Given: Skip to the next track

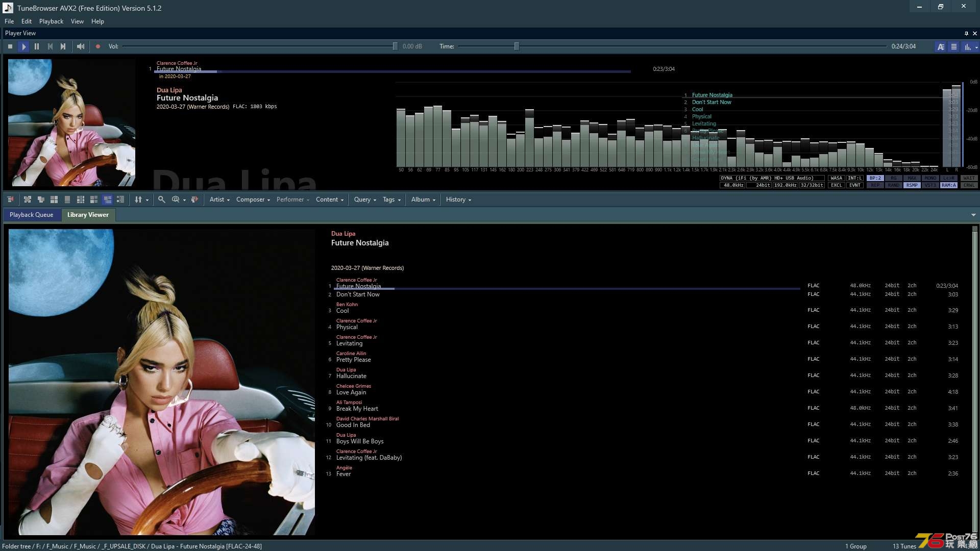Looking at the screenshot, I should click(63, 46).
